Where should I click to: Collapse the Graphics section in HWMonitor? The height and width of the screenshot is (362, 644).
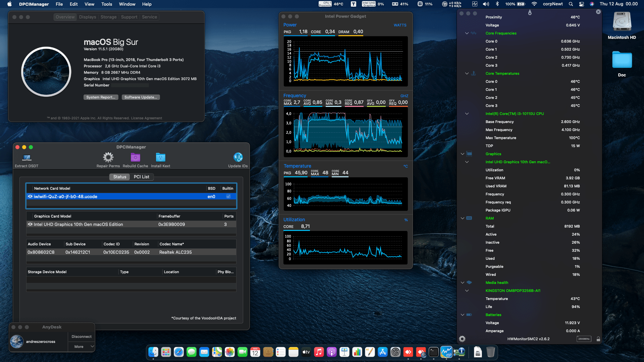pos(463,154)
